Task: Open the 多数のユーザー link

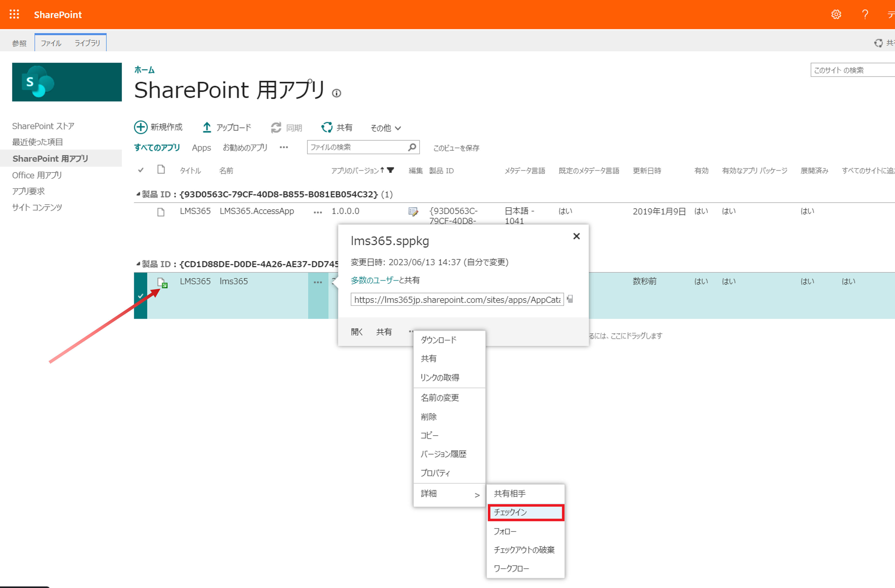Action: pyautogui.click(x=375, y=280)
